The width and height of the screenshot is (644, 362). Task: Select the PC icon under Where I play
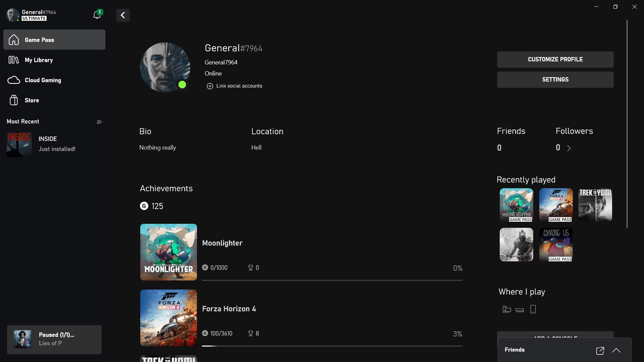(x=506, y=309)
